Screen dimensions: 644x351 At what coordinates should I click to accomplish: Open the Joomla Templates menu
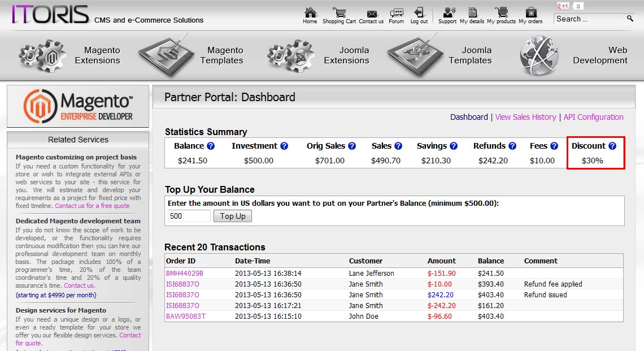pos(470,55)
